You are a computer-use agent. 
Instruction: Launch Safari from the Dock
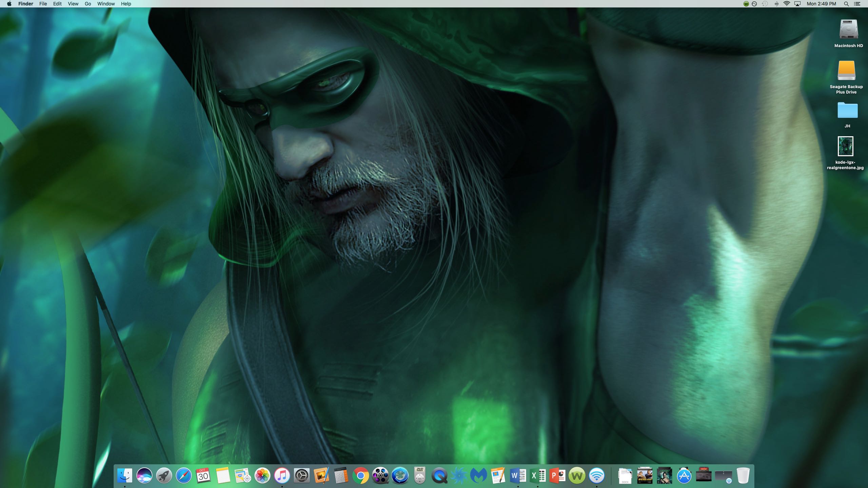click(183, 475)
